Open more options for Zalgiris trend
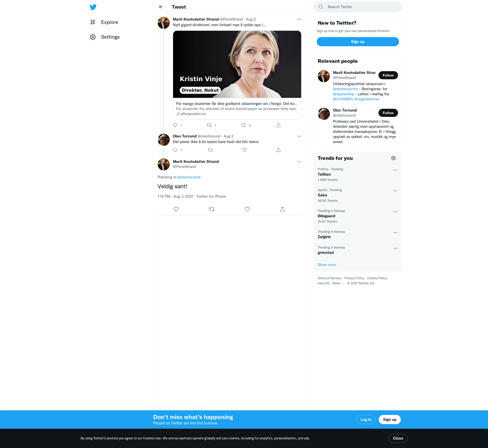Image resolution: width=488 pixels, height=448 pixels. [x=395, y=233]
